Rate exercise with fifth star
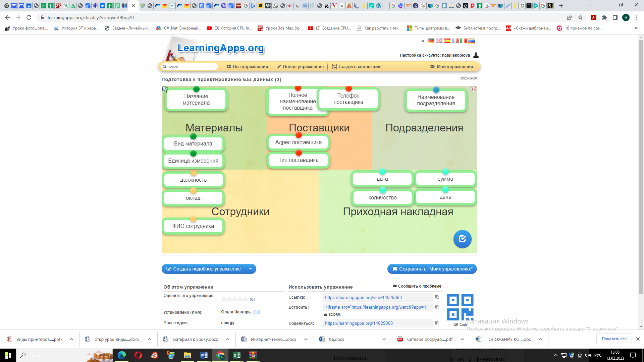This screenshot has height=362, width=644. pyautogui.click(x=246, y=299)
